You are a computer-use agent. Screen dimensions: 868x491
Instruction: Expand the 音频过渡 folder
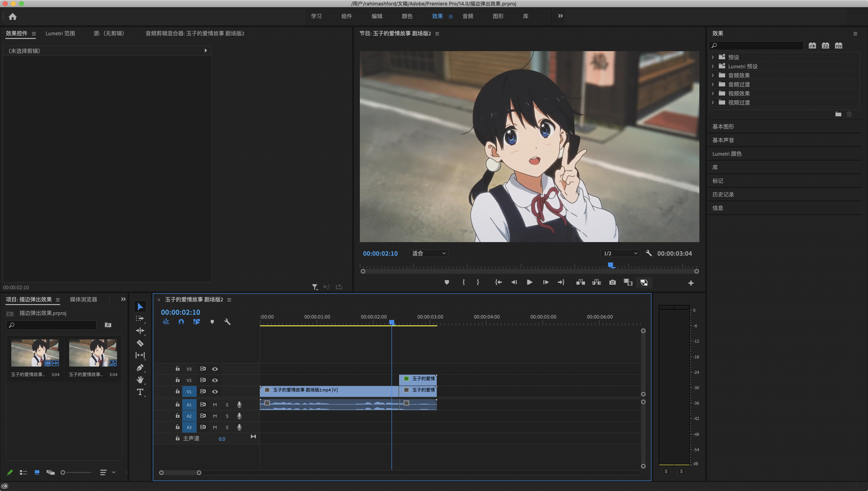pos(712,84)
